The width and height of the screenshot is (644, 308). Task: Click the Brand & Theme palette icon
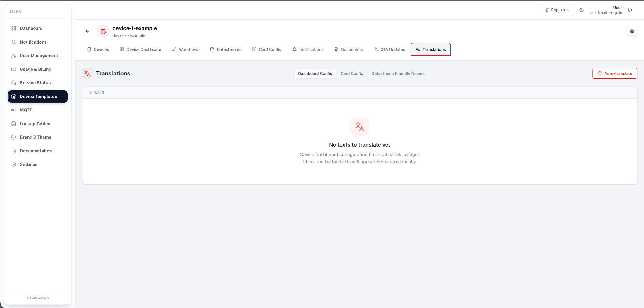(x=14, y=137)
